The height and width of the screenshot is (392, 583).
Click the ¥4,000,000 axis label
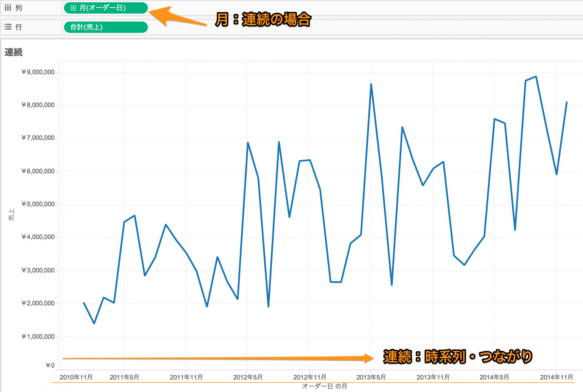(38, 237)
